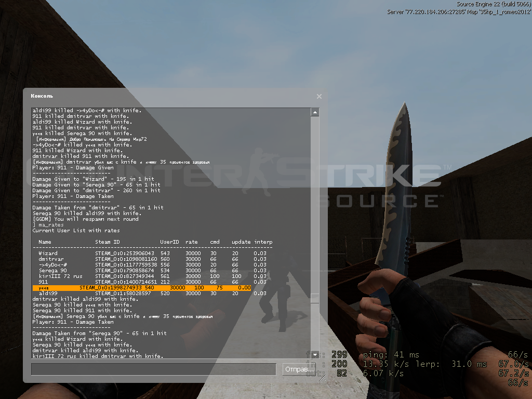The height and width of the screenshot is (399, 532).
Task: Click the 'update' column header
Action: (x=241, y=242)
